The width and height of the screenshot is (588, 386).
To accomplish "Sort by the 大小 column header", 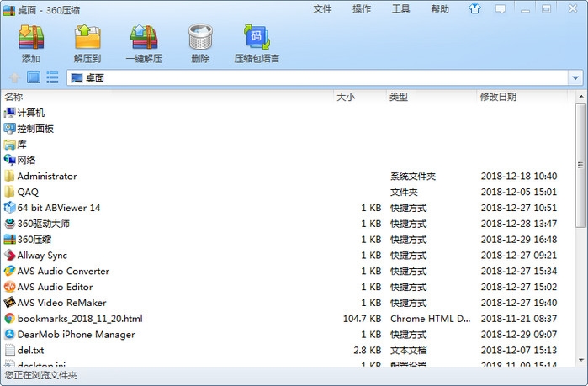I will (346, 97).
